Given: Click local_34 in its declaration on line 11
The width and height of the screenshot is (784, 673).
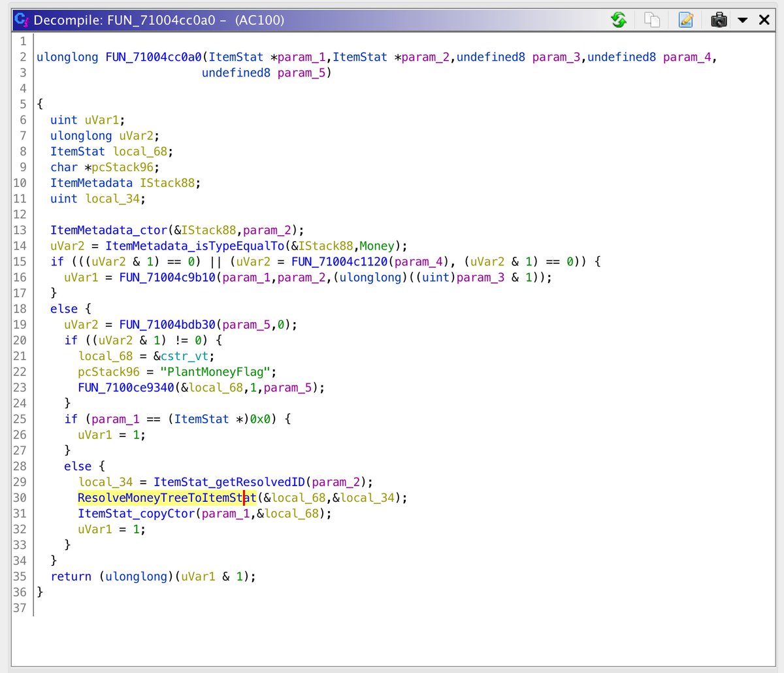Looking at the screenshot, I should click(112, 199).
